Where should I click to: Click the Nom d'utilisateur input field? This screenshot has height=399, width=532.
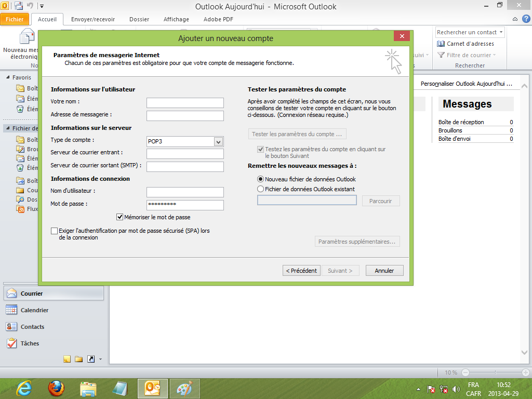coord(185,192)
